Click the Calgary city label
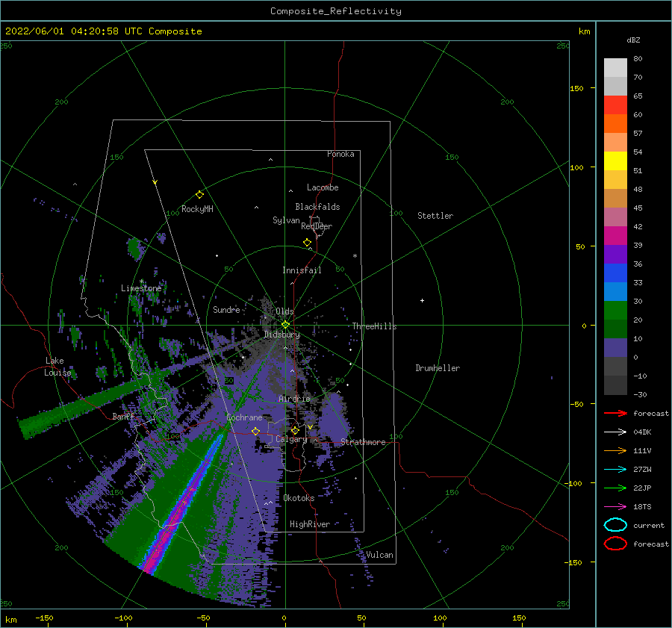Image resolution: width=672 pixels, height=628 pixels. click(291, 439)
